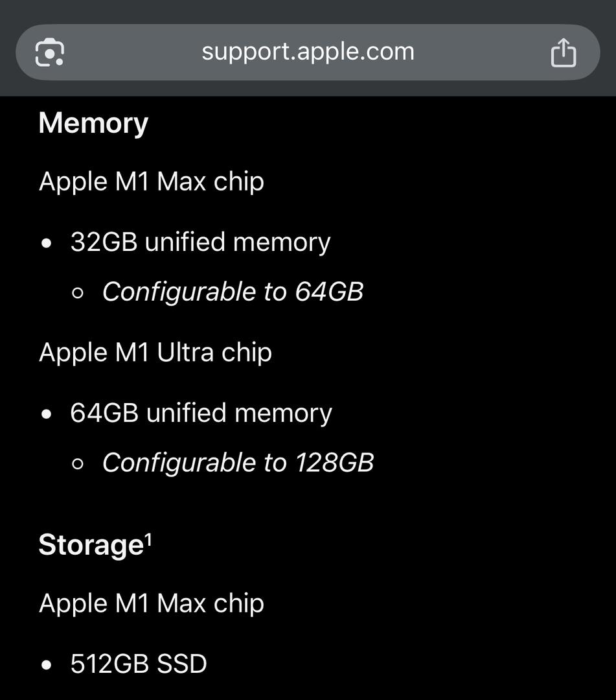Tap the 512GB SSD storage entry

point(139,664)
